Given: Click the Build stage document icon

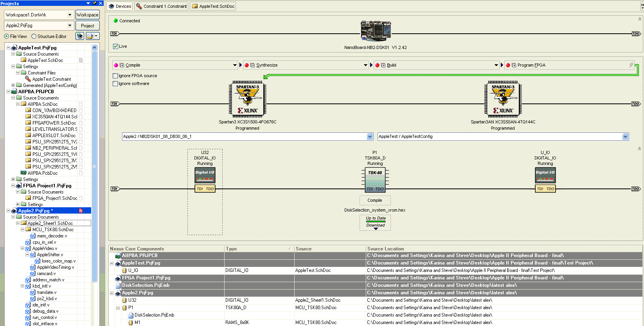Looking at the screenshot, I should (x=383, y=65).
